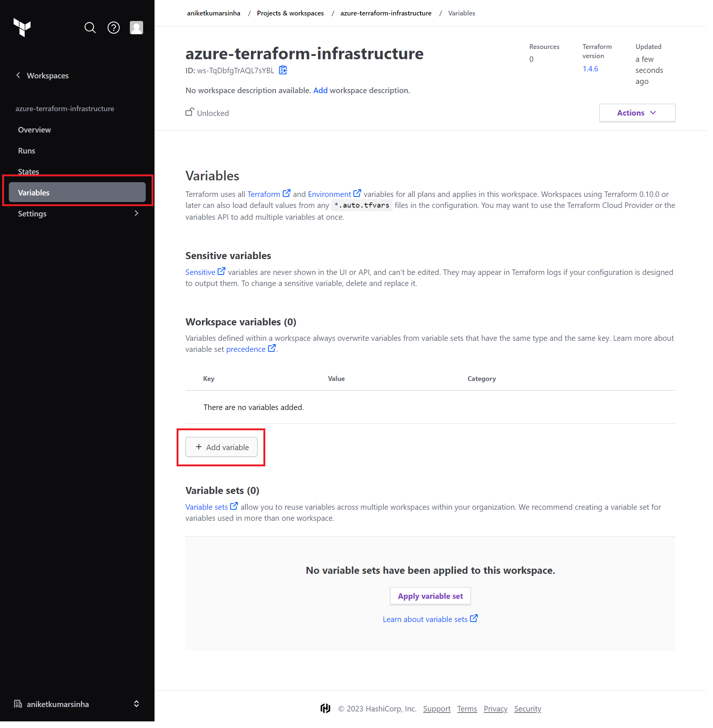Viewport: 713px width, 728px height.
Task: Open the search magnifier icon
Action: coord(90,28)
